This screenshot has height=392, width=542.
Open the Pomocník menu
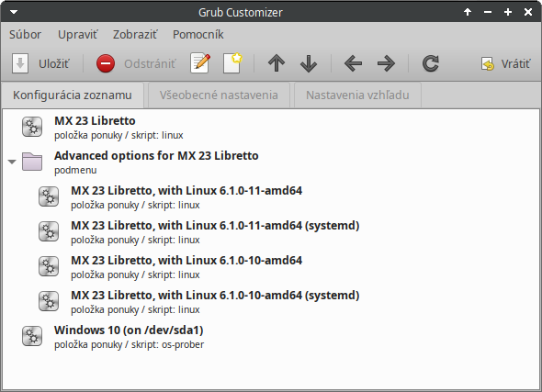coord(198,35)
